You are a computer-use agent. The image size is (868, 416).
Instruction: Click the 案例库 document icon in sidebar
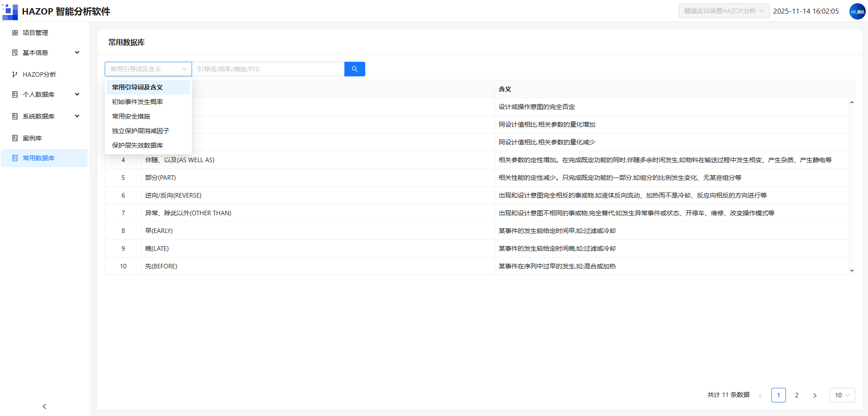[15, 138]
